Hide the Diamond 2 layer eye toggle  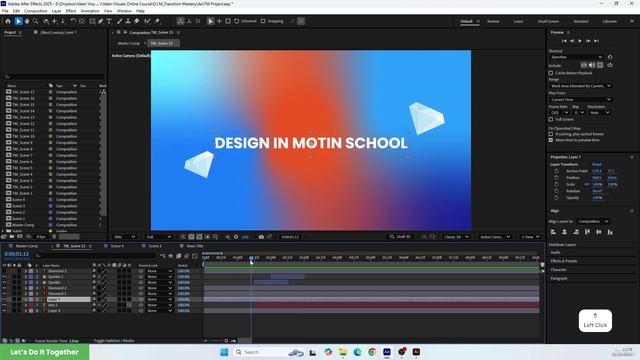coord(4,288)
